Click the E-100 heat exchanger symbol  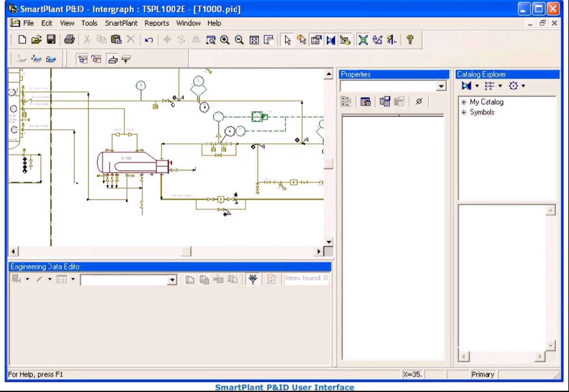[x=133, y=163]
